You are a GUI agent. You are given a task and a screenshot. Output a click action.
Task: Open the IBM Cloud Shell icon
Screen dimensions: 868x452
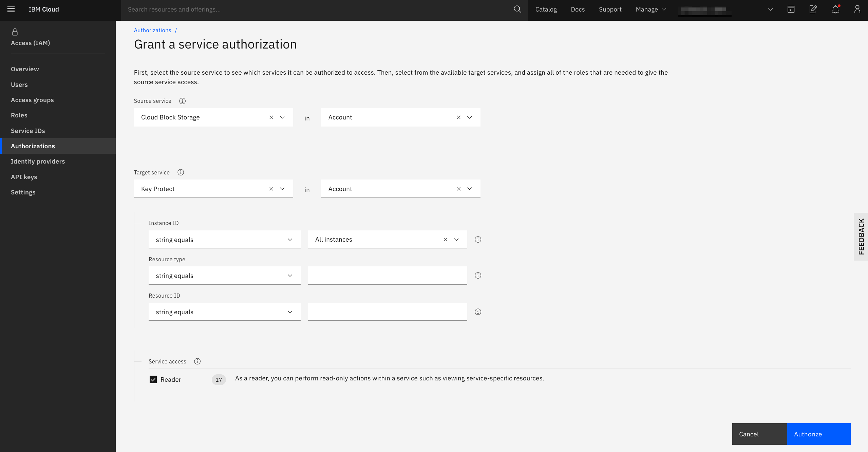pos(791,10)
